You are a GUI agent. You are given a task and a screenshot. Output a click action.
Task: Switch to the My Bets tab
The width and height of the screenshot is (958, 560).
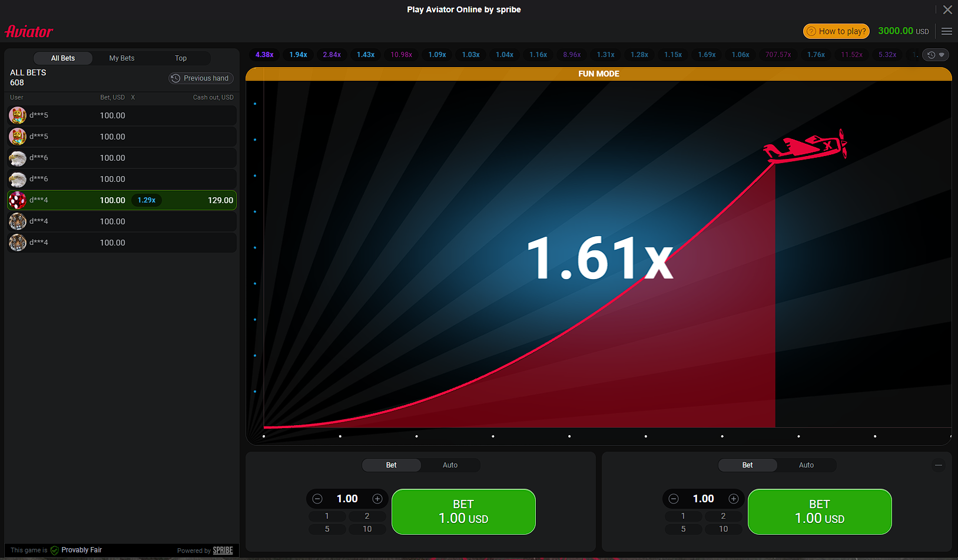122,58
